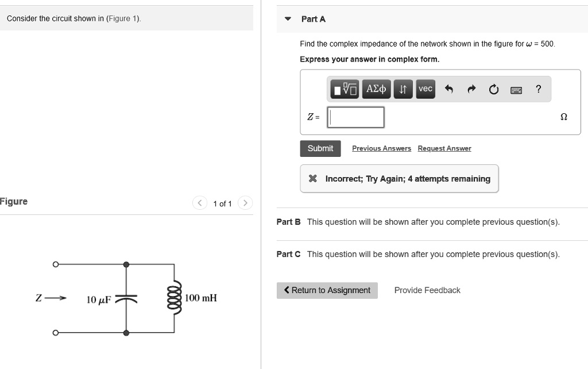Open the equation template editor icon
The height and width of the screenshot is (369, 588).
pos(345,89)
